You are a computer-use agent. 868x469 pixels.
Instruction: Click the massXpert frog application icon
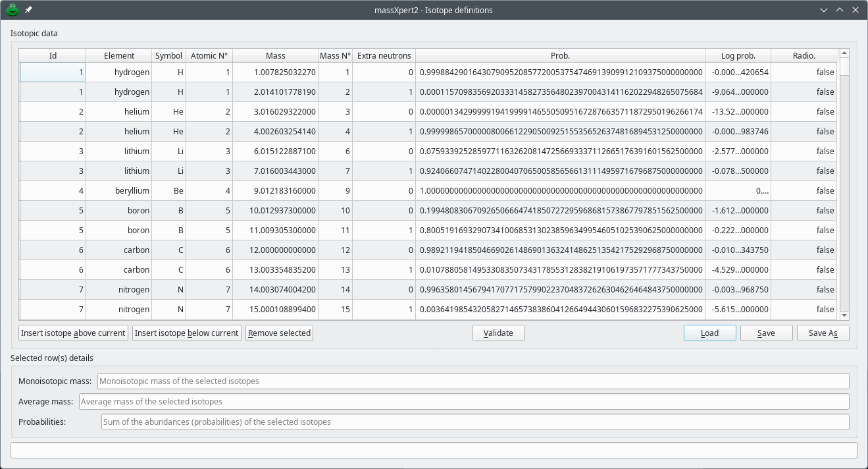12,10
